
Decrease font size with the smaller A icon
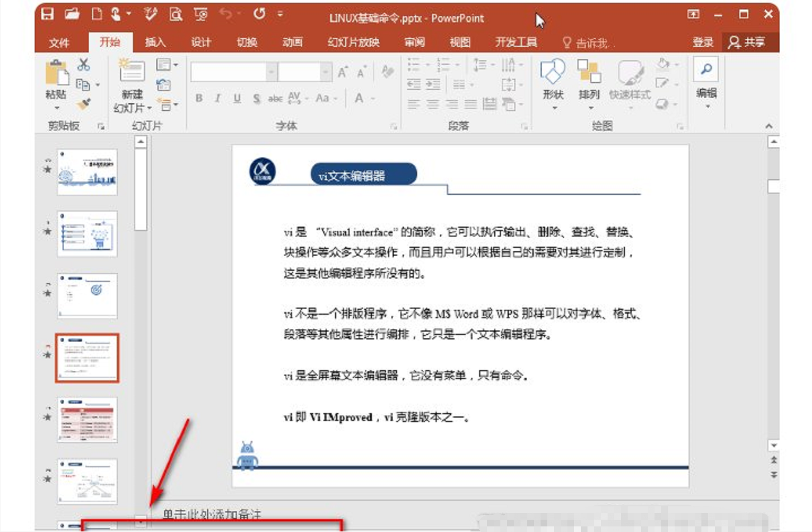[x=362, y=72]
